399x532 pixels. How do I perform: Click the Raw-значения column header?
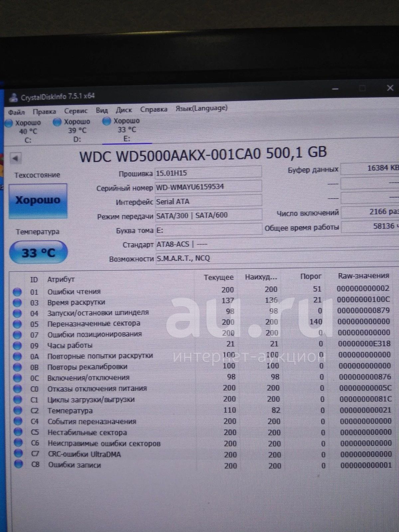click(x=363, y=276)
